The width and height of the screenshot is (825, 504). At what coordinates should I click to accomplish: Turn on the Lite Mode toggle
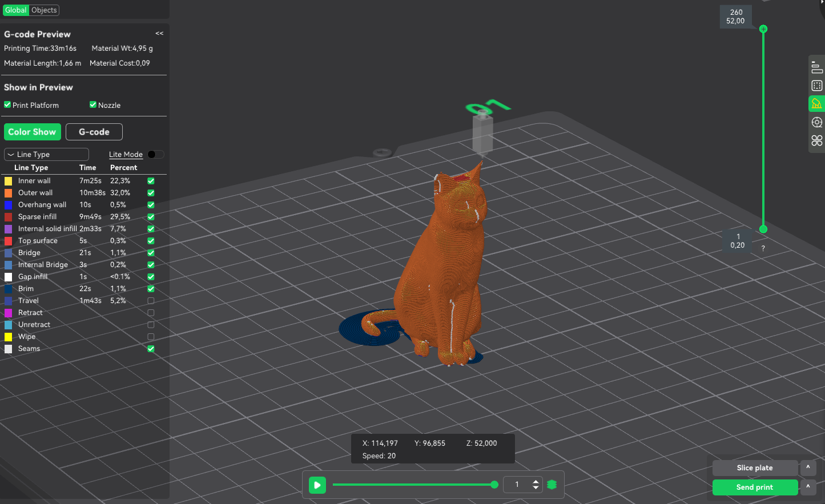pos(155,154)
